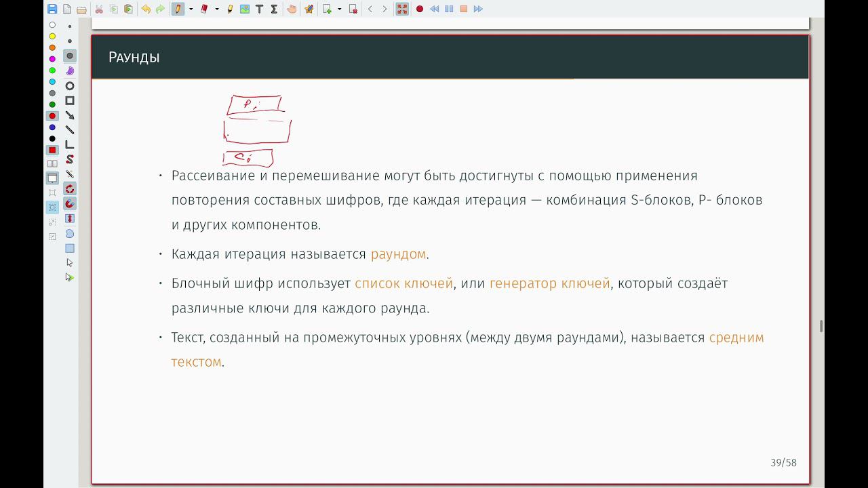The height and width of the screenshot is (488, 868).
Task: Go to the next page
Action: click(x=384, y=9)
